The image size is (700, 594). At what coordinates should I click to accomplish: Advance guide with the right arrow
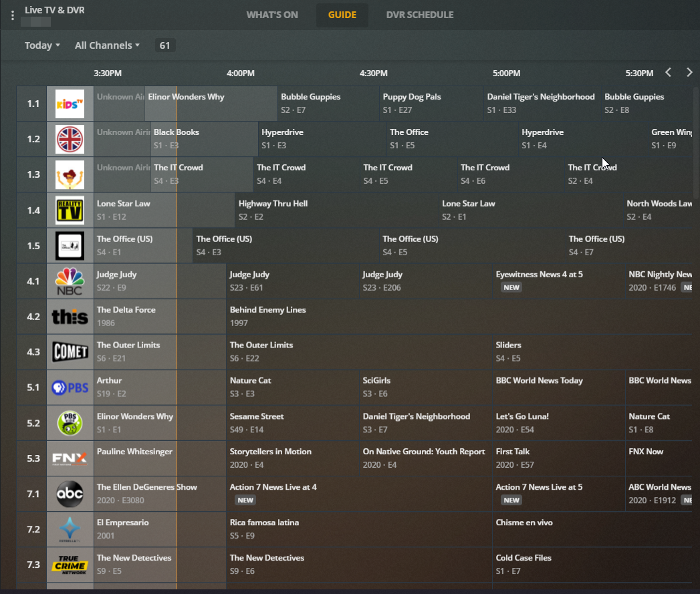click(689, 73)
